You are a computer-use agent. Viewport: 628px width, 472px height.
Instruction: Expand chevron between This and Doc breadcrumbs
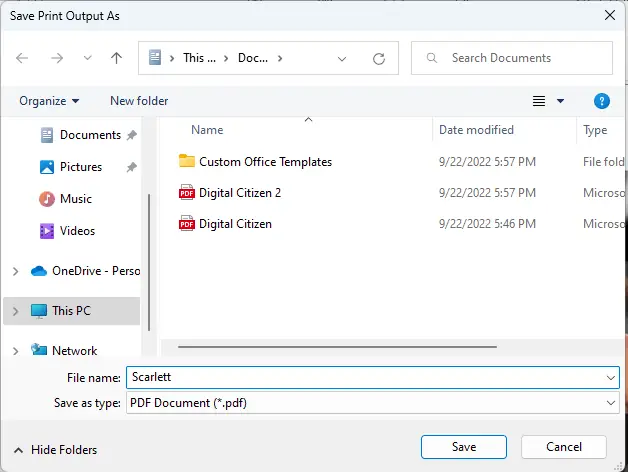226,58
